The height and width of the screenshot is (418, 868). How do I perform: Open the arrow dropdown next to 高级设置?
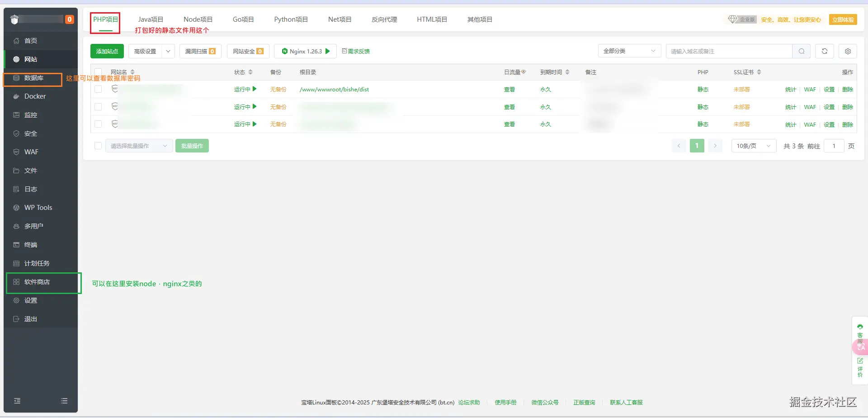[168, 51]
